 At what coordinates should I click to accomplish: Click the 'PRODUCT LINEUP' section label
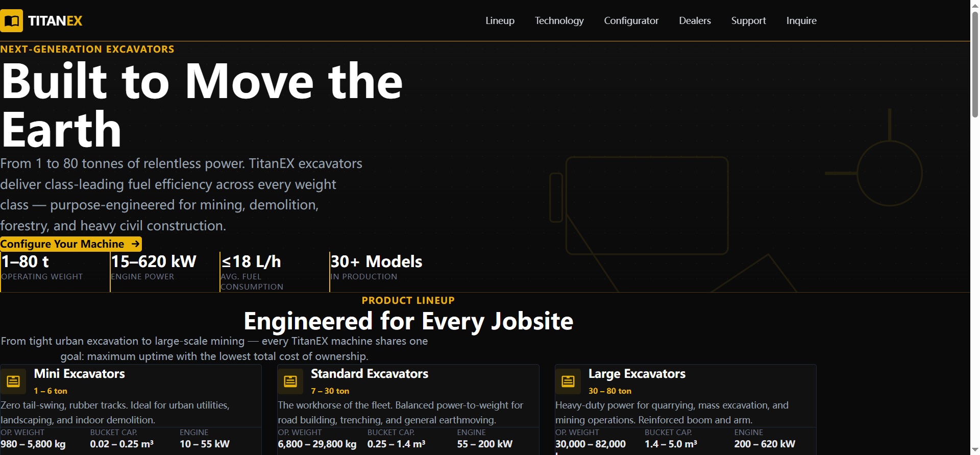tap(408, 300)
